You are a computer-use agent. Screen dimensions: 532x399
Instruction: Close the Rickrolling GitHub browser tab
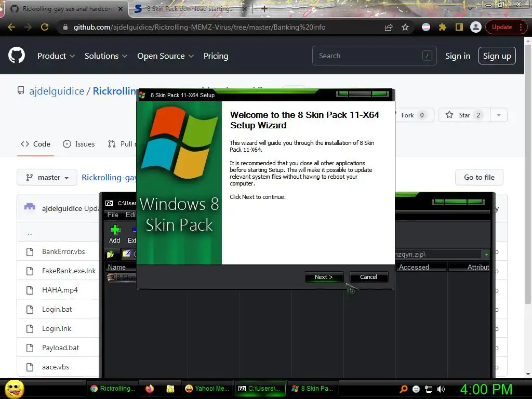[x=121, y=9]
